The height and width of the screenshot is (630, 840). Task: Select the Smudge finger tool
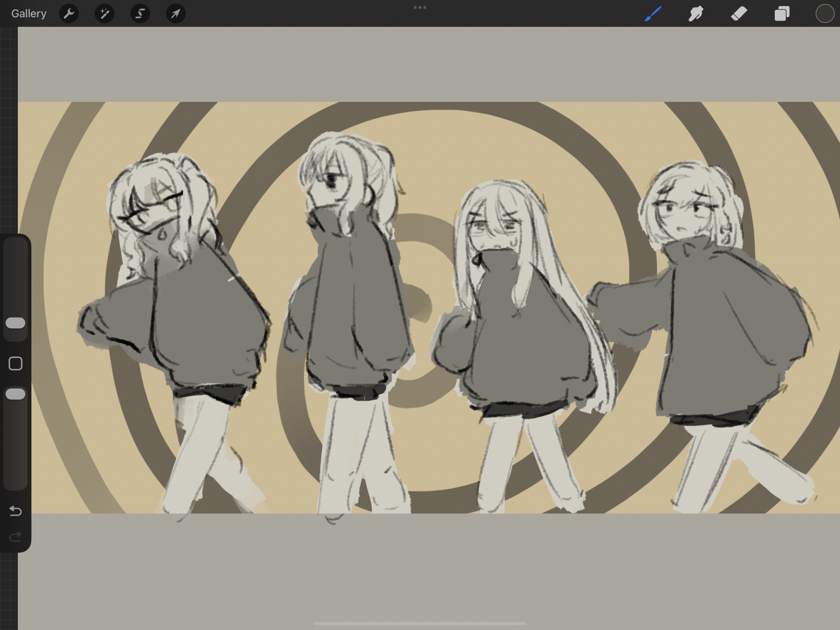point(696,13)
